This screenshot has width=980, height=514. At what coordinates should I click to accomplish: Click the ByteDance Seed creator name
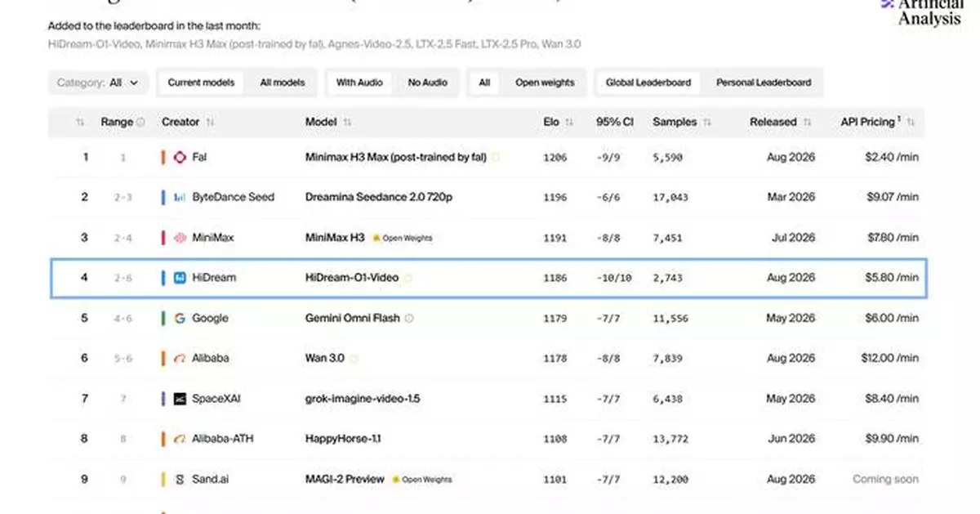(x=233, y=197)
